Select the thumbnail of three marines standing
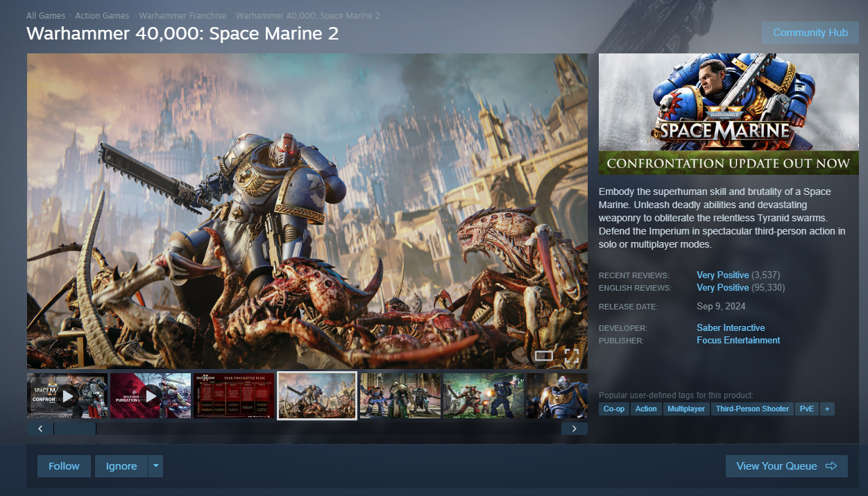Screen dimensions: 868x496 [400, 396]
